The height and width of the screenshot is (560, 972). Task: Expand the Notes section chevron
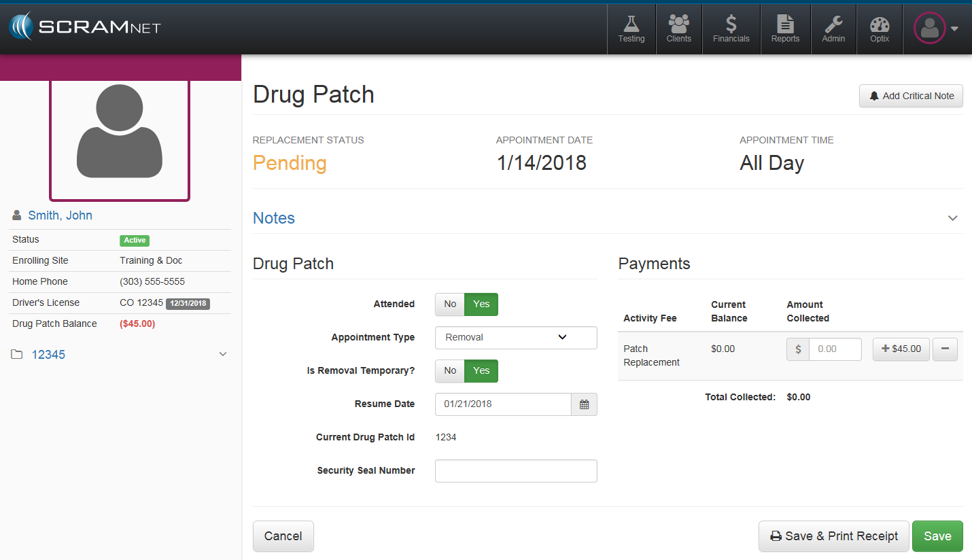(952, 218)
